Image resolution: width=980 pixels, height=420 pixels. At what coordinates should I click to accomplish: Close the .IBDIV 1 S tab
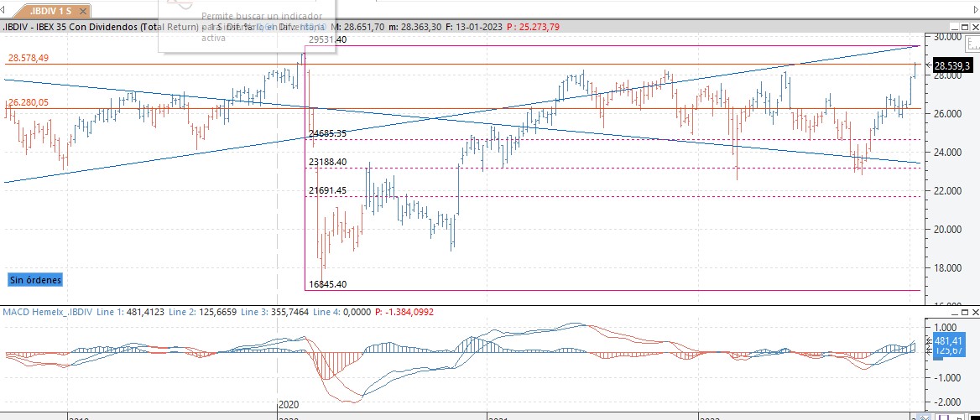point(83,11)
